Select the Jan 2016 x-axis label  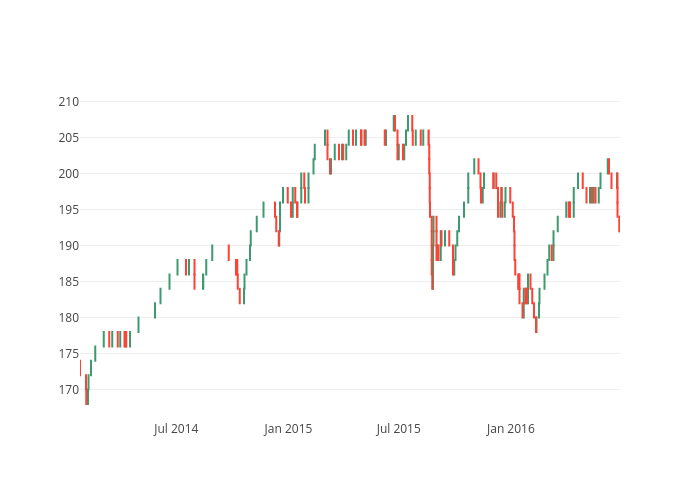pyautogui.click(x=510, y=429)
